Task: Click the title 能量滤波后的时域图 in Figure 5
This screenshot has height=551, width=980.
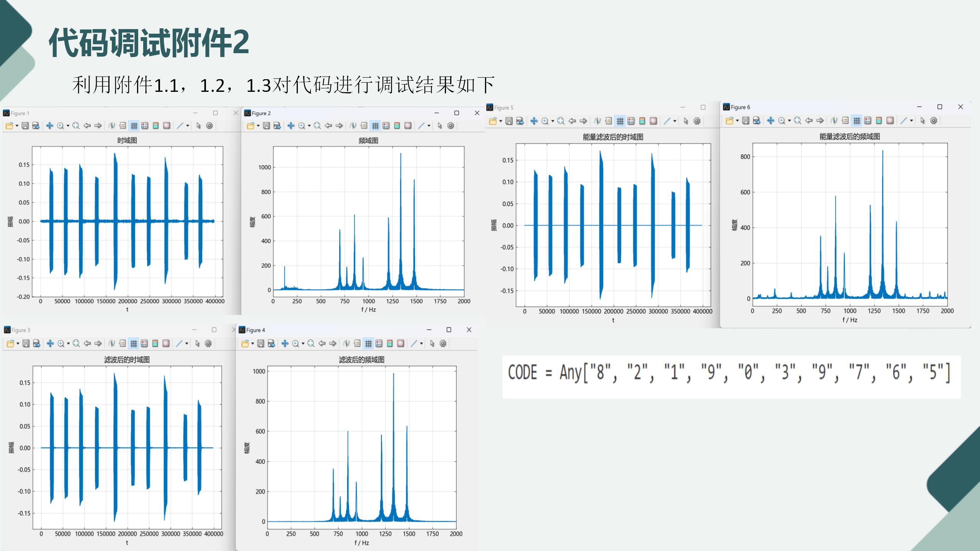Action: tap(613, 137)
